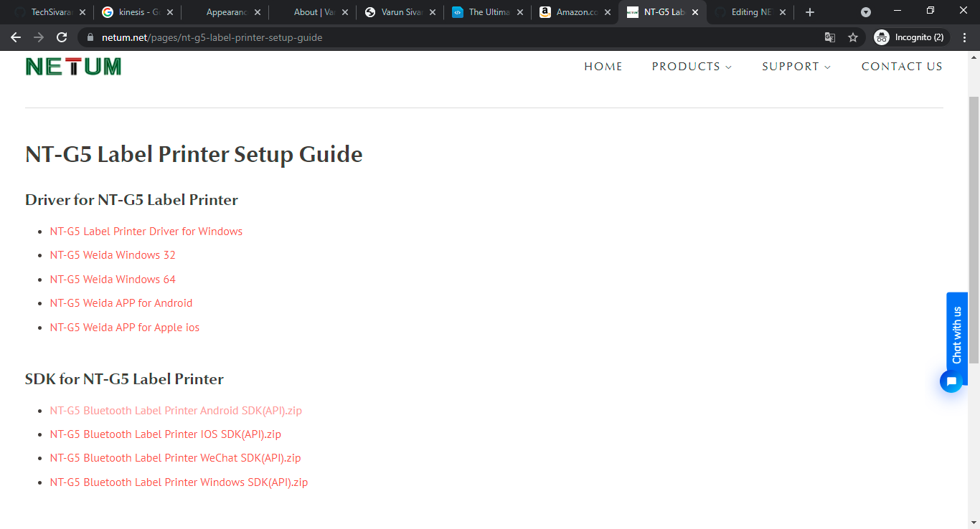Bookmark this page with the star icon
The image size is (980, 529).
click(852, 37)
